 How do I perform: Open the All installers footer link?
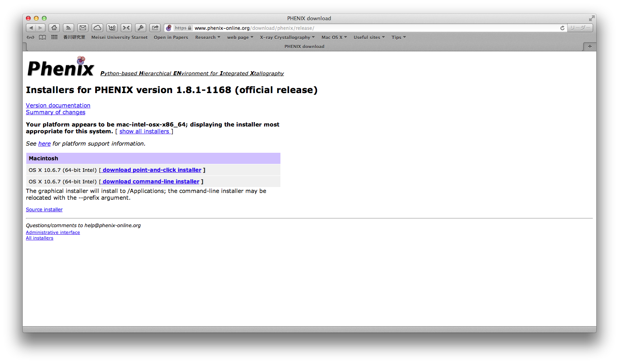(39, 238)
